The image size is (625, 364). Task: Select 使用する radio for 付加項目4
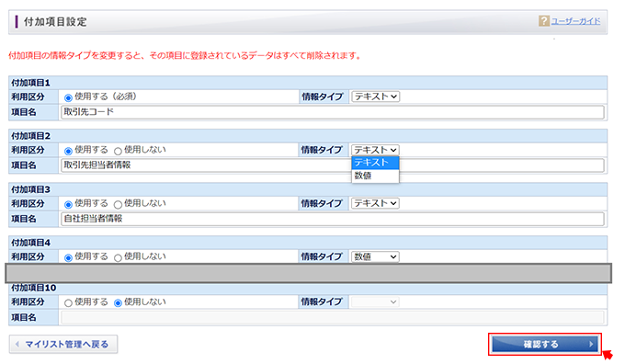pyautogui.click(x=68, y=257)
